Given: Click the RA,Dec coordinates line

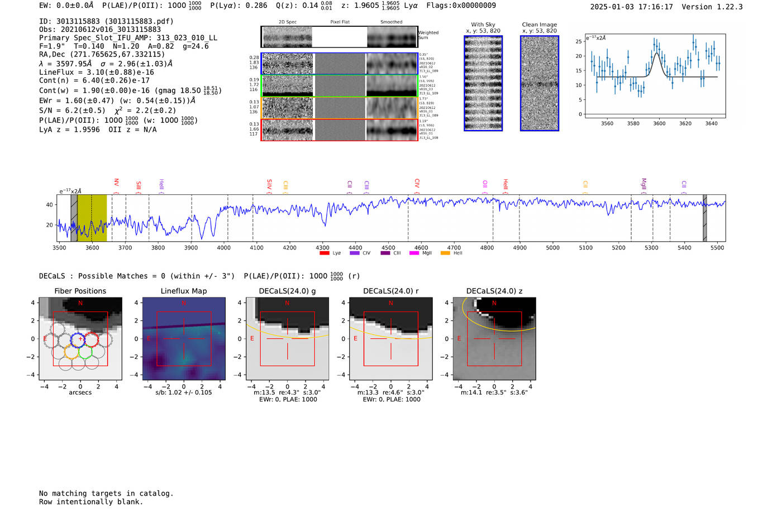Looking at the screenshot, I should 102,55.
